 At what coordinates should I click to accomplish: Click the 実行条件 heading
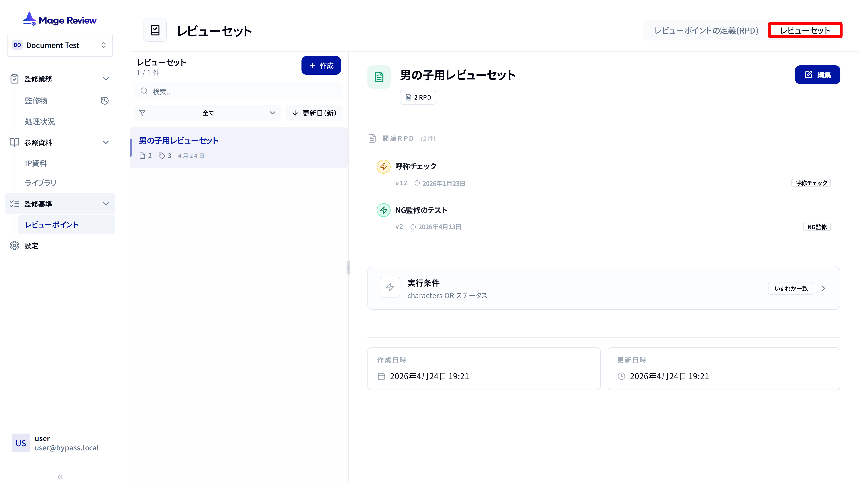click(423, 283)
